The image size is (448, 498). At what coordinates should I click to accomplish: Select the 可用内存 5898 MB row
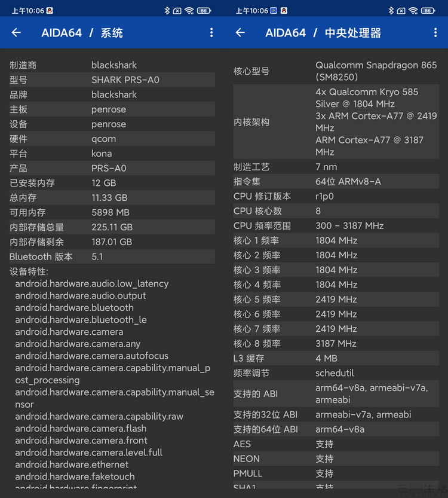coord(112,212)
